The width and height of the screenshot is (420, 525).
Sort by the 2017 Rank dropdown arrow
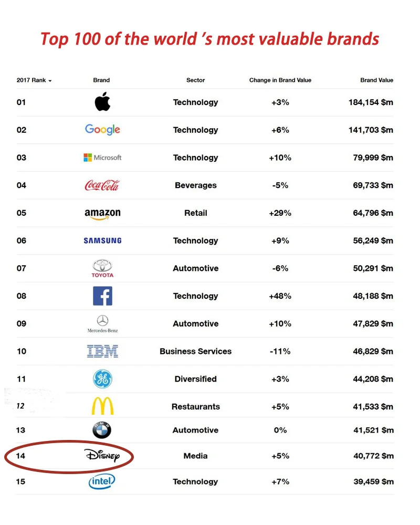click(x=50, y=81)
